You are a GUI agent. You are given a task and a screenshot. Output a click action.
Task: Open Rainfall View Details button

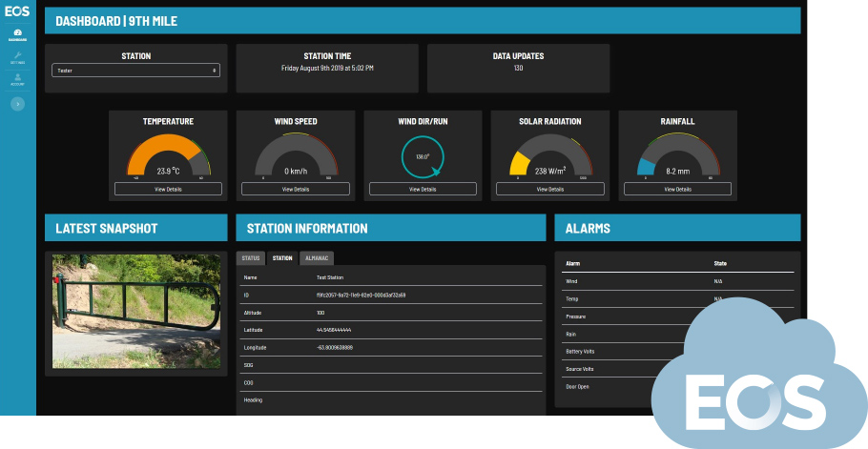(x=677, y=189)
